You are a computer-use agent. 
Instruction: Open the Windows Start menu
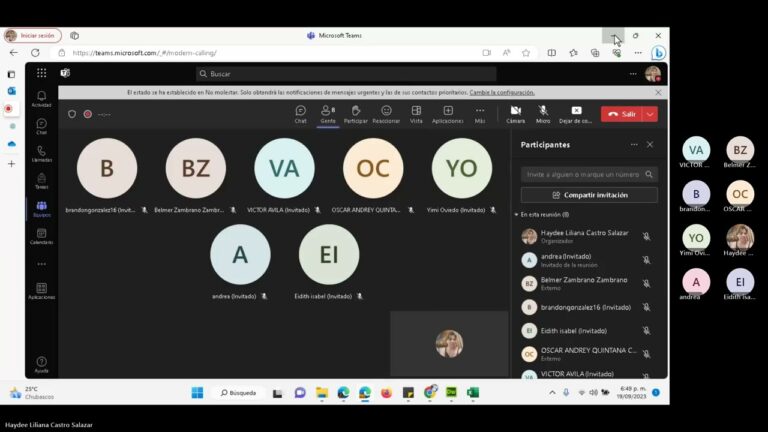[197, 393]
